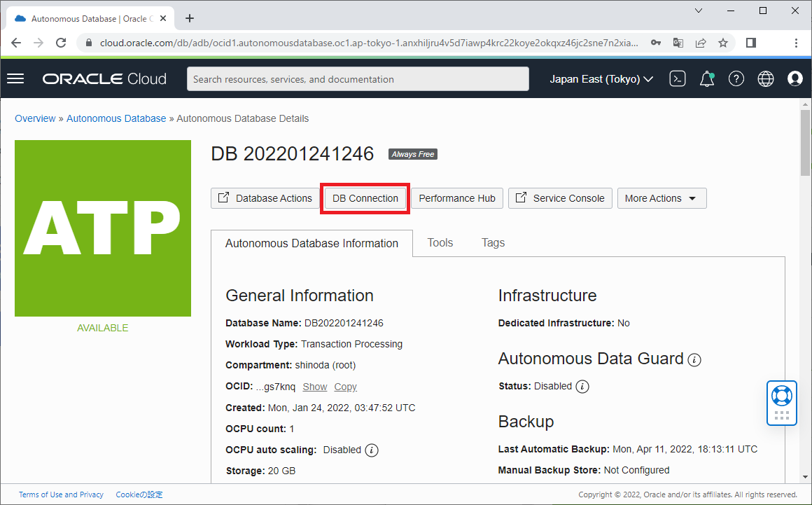This screenshot has height=505, width=812.
Task: Click the saved password key icon
Action: 656,43
